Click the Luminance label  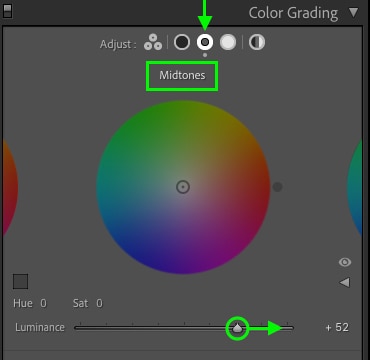40,327
